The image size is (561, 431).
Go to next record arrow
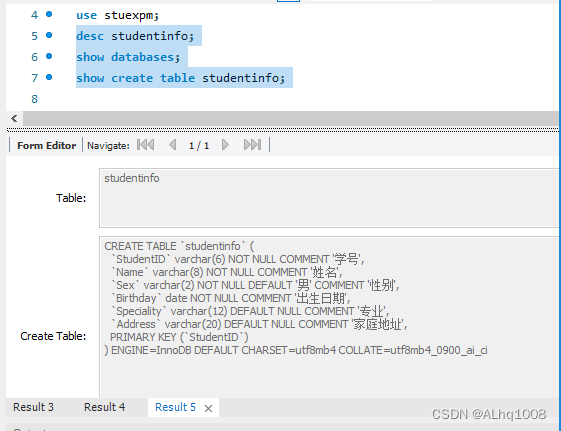[x=225, y=145]
